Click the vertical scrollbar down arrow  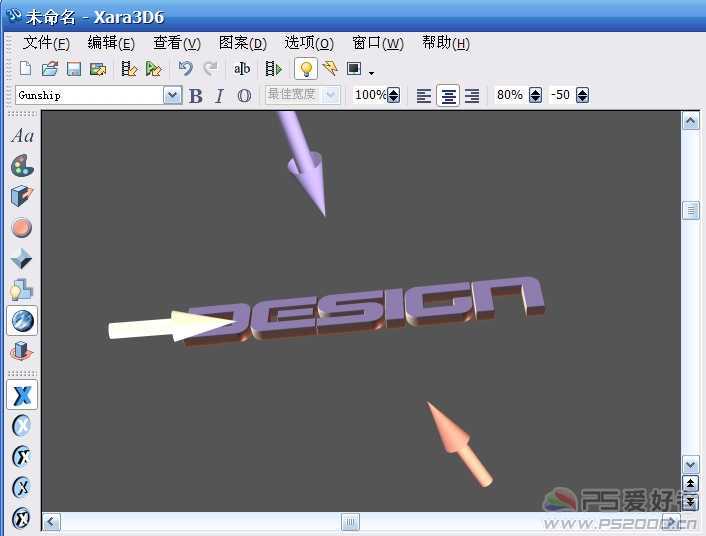pos(690,464)
